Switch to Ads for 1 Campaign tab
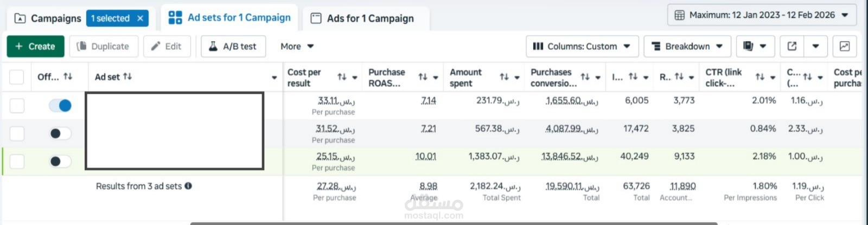 363,18
